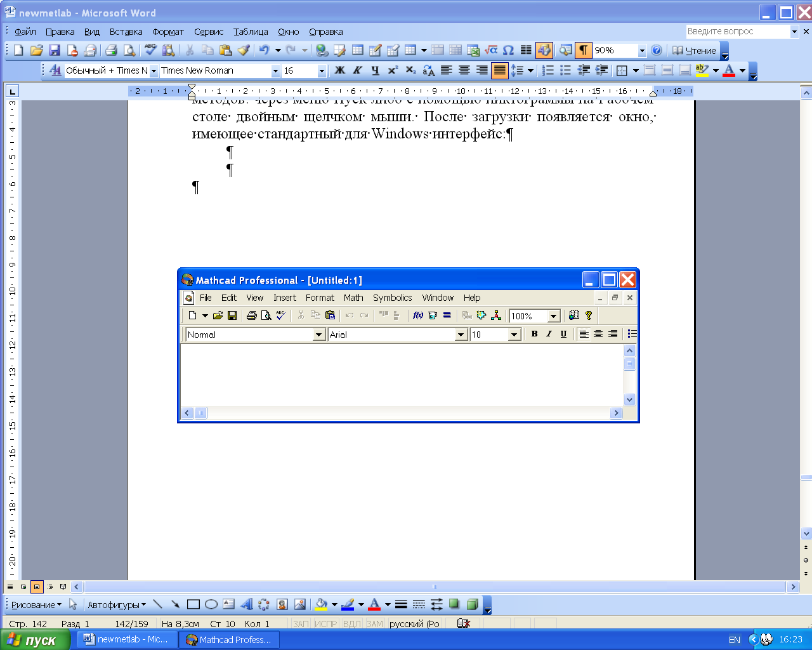Viewport: 812px width, 650px height.
Task: Insert a picture from file icon
Action: (x=300, y=604)
